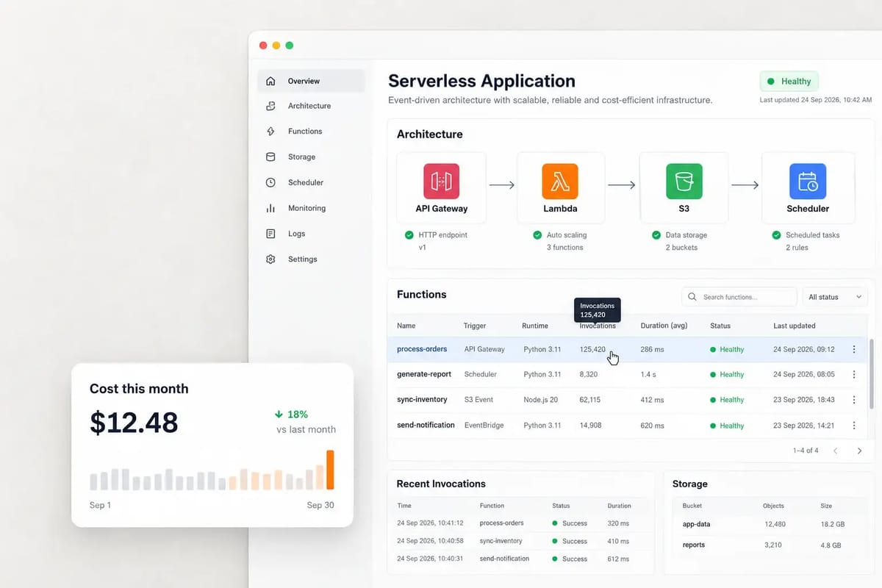This screenshot has height=588, width=882.
Task: Open the Overview home icon in sidebar
Action: 270,81
